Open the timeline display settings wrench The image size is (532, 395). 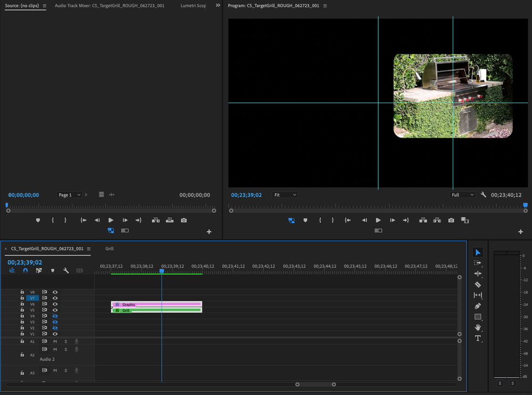66,271
